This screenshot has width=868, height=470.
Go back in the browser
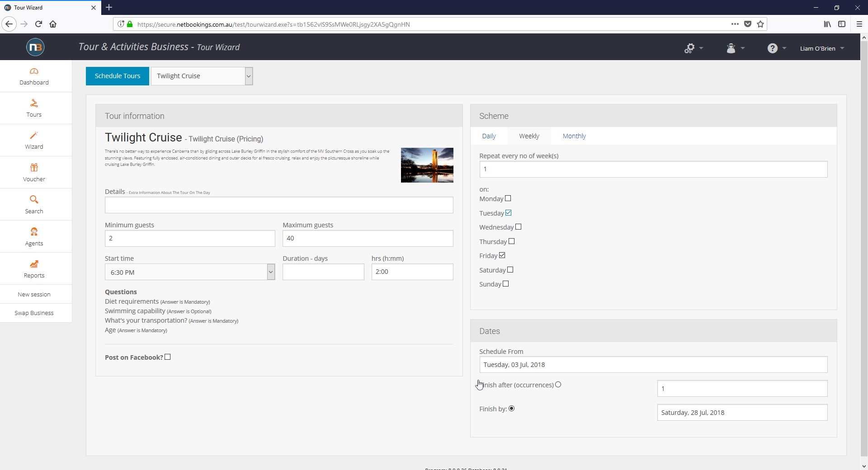tap(9, 24)
